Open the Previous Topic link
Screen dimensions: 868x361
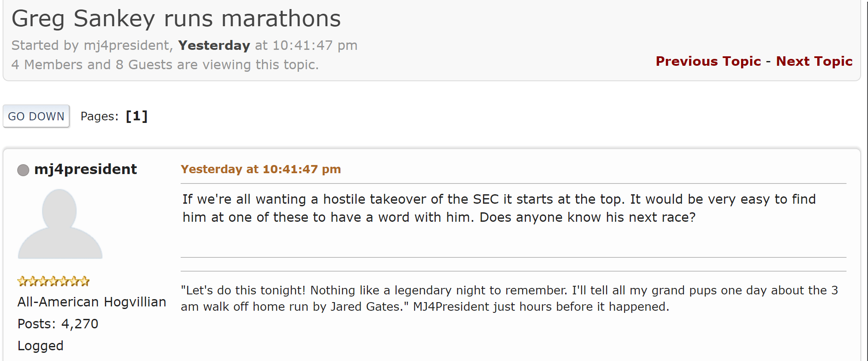pyautogui.click(x=708, y=61)
